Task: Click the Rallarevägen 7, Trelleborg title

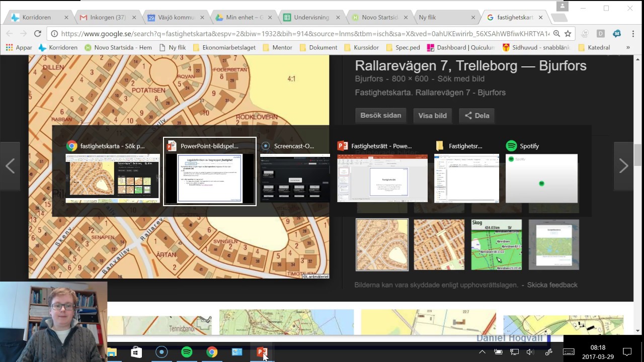Action: tap(470, 65)
